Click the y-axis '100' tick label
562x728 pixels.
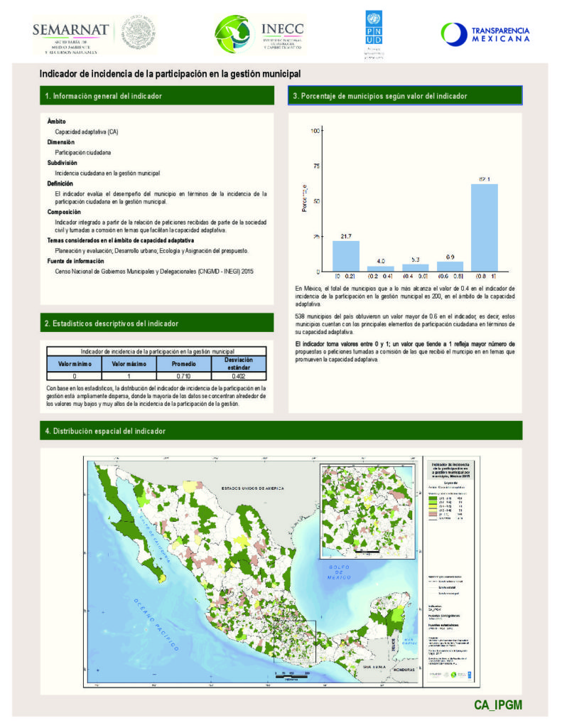(315, 131)
